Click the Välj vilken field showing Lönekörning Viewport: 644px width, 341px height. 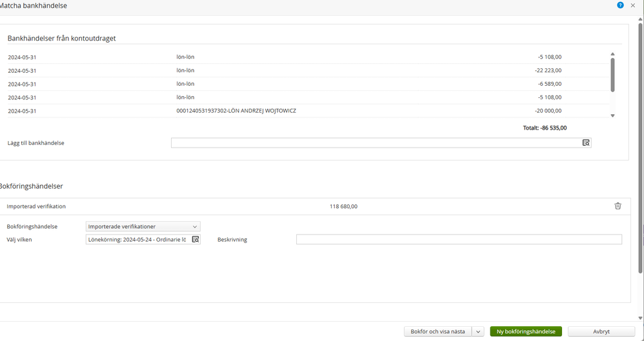pos(143,239)
